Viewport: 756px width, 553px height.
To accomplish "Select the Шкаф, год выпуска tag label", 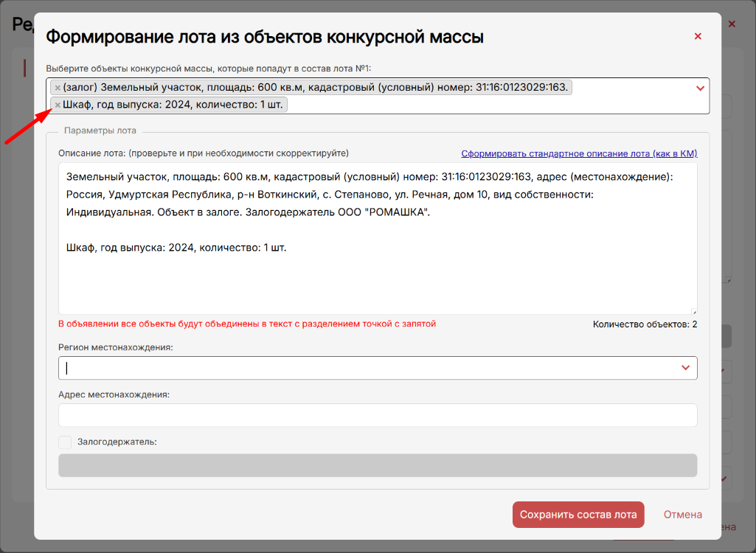I will (173, 105).
